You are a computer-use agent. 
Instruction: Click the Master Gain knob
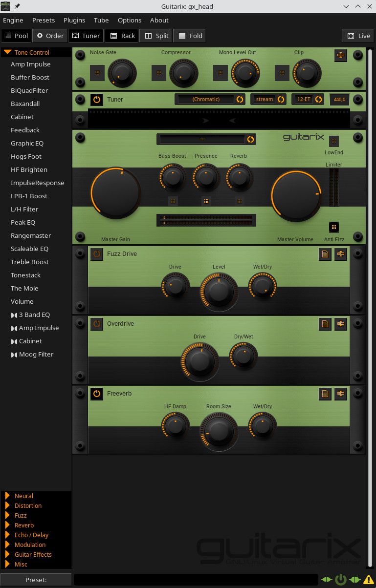point(116,193)
